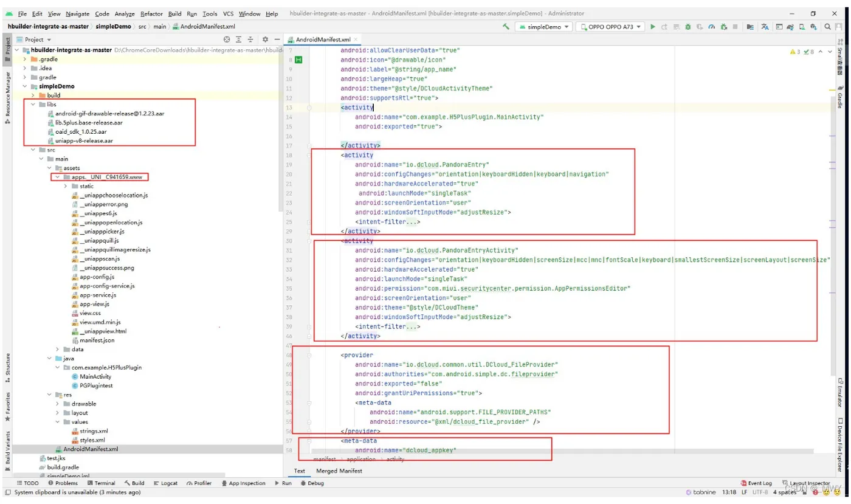Open the OPPO OPPO A73 device dropdown
The image size is (851, 504).
(x=610, y=27)
